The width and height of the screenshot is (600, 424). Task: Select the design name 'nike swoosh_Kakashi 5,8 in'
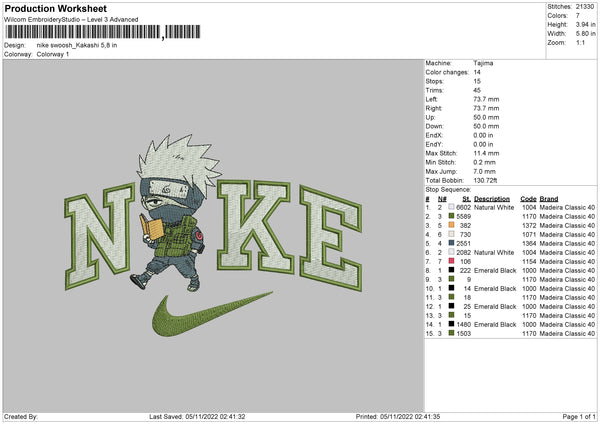(x=77, y=45)
